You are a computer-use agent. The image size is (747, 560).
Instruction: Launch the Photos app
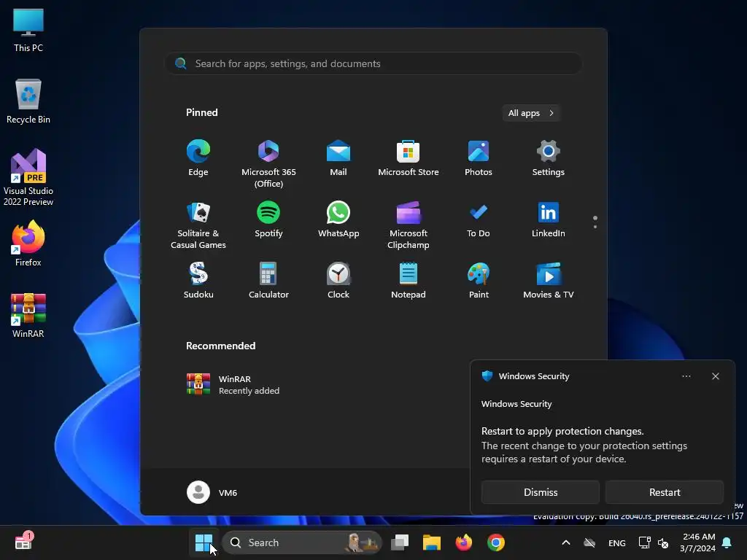(479, 158)
